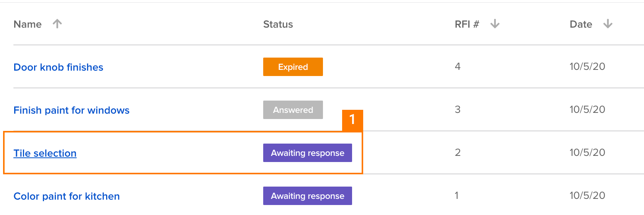This screenshot has height=215, width=644.
Task: Click the orange annotation marker numbered 1
Action: pyautogui.click(x=352, y=121)
